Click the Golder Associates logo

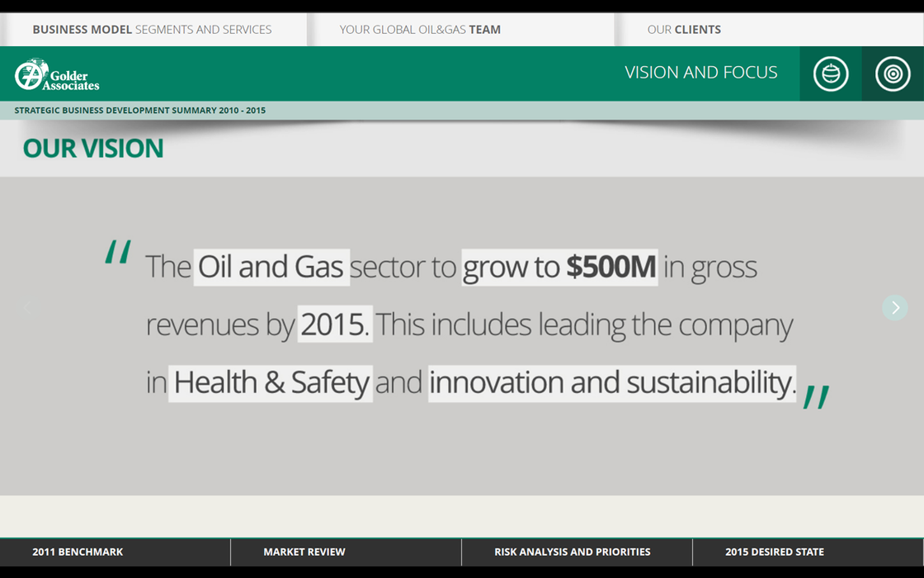57,74
